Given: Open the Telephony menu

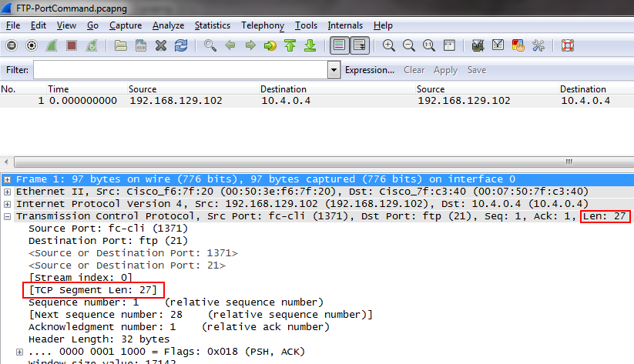Looking at the screenshot, I should 263,25.
